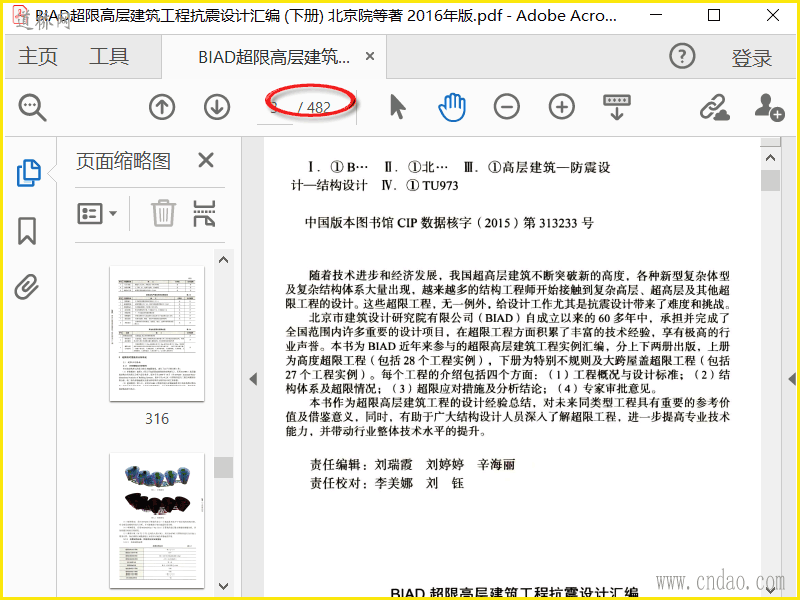800x600 pixels.
Task: Close the 页面缩略图 panel
Action: click(x=206, y=160)
